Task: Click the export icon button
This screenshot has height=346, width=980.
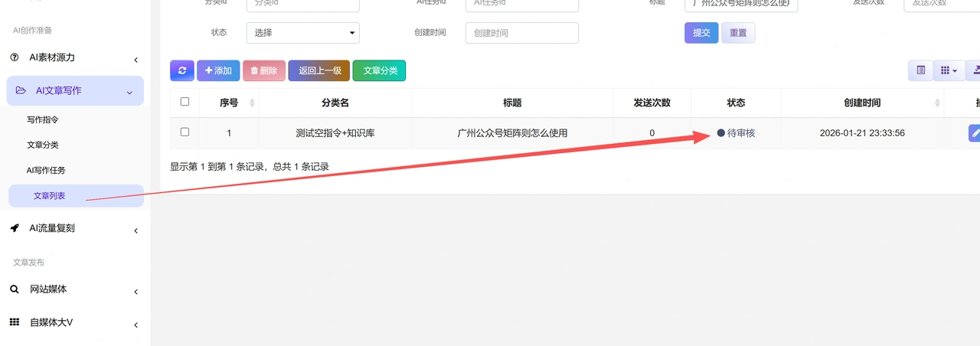Action: (973, 70)
